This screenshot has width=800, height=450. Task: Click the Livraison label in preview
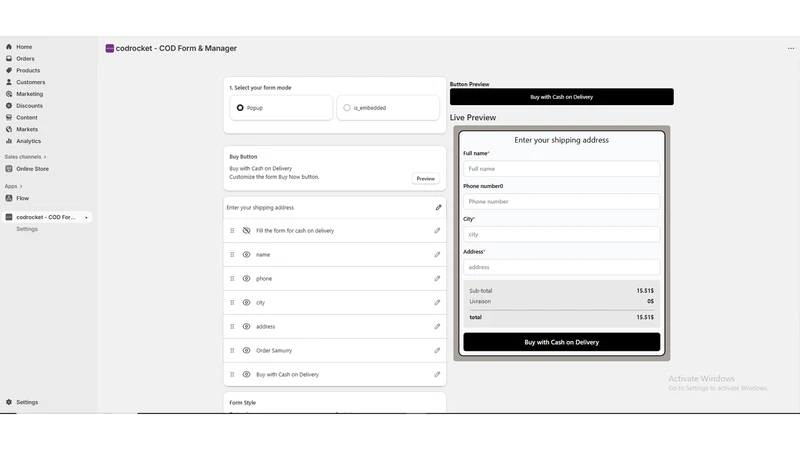(480, 302)
